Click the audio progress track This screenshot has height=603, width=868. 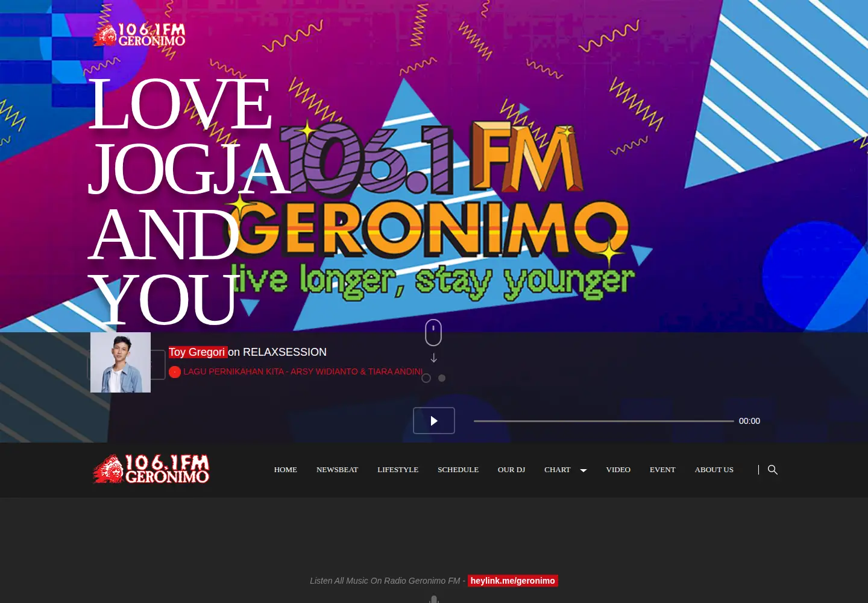(x=603, y=421)
